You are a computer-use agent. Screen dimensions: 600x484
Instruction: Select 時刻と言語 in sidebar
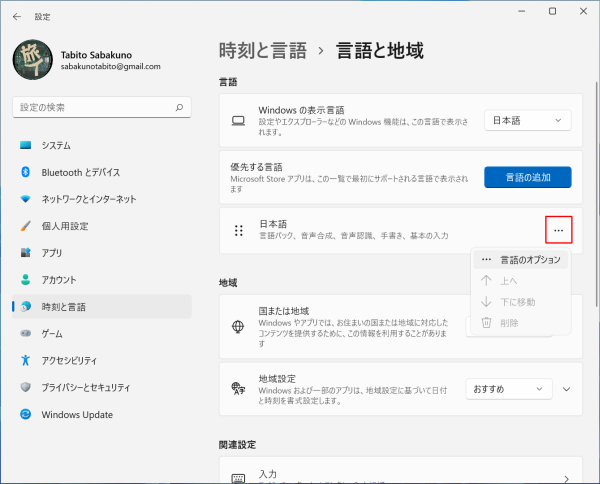point(102,306)
